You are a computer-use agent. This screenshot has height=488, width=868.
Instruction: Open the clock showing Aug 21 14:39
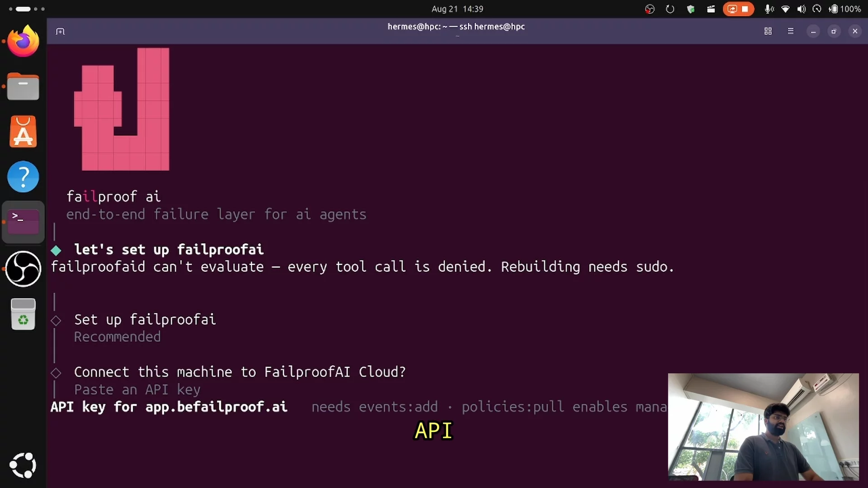458,9
